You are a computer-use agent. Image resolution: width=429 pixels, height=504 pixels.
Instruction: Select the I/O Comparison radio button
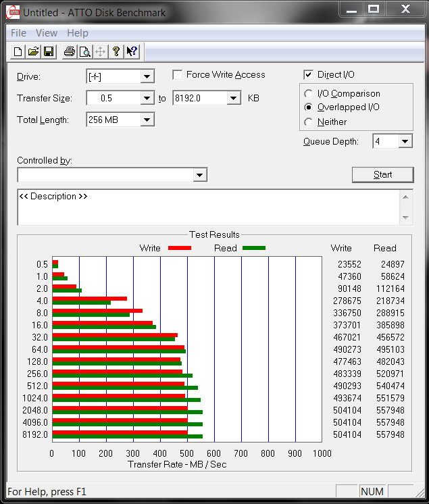[x=309, y=94]
